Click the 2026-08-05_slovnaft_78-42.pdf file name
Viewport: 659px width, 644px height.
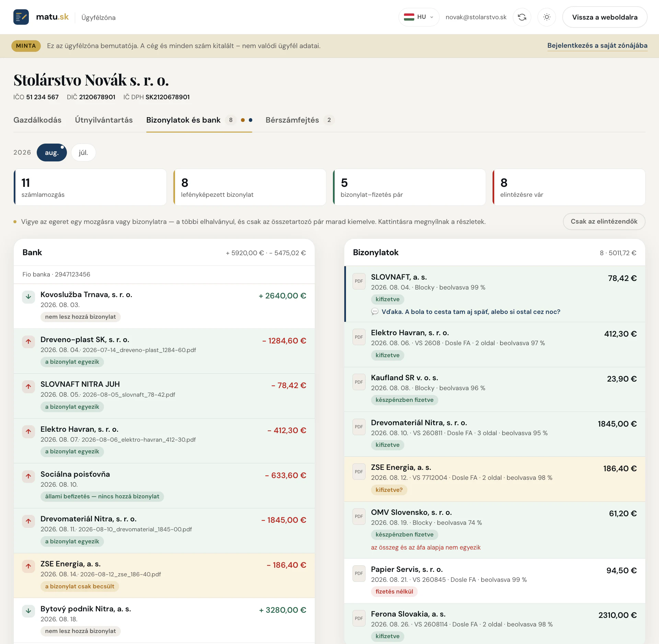129,395
